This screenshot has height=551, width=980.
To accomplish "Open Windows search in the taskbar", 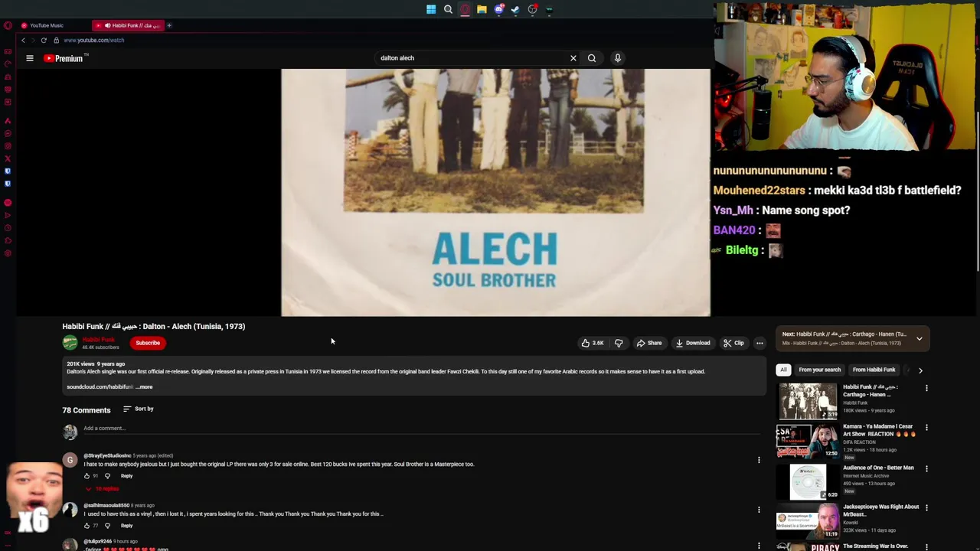I will coord(448,9).
